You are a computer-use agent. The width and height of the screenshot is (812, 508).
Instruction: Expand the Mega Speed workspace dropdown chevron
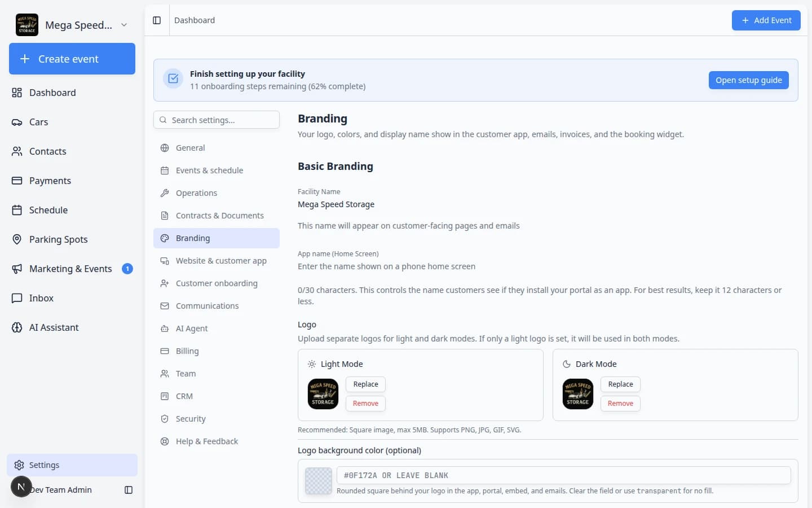tap(124, 25)
